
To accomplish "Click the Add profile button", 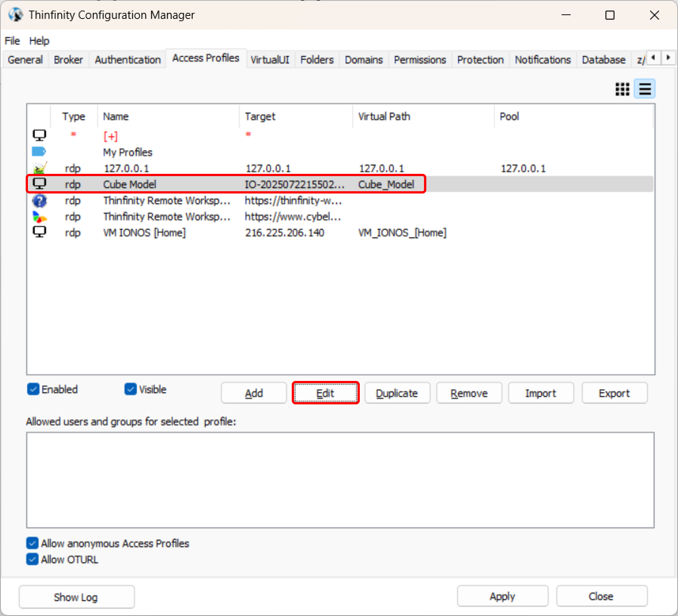I will click(x=254, y=393).
